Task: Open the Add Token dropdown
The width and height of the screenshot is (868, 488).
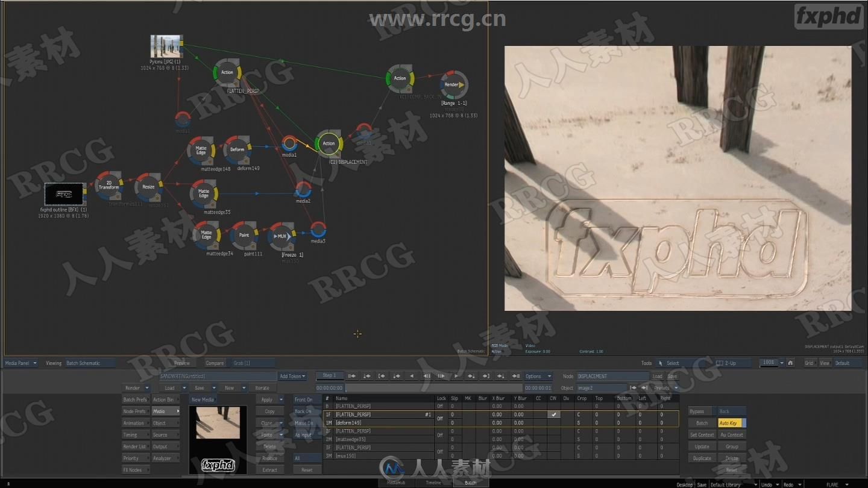Action: click(293, 376)
